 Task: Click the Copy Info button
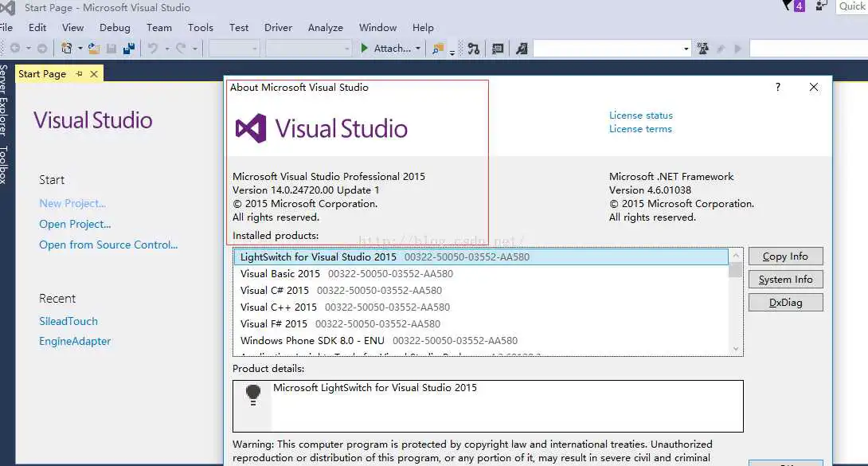pyautogui.click(x=785, y=256)
